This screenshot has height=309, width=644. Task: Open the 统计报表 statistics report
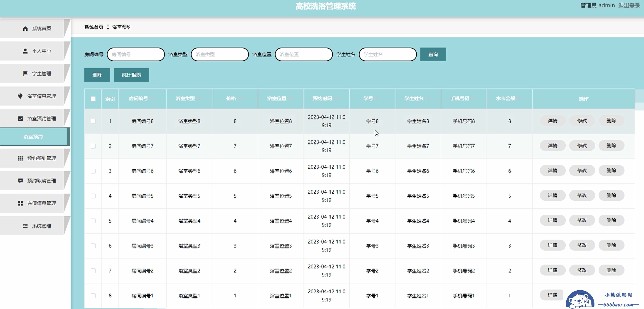coord(131,75)
